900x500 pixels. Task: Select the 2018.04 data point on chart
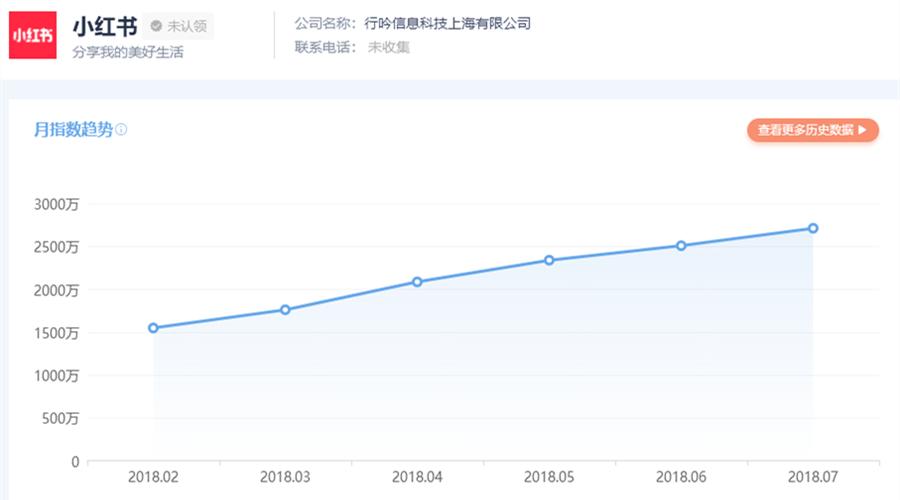417,282
